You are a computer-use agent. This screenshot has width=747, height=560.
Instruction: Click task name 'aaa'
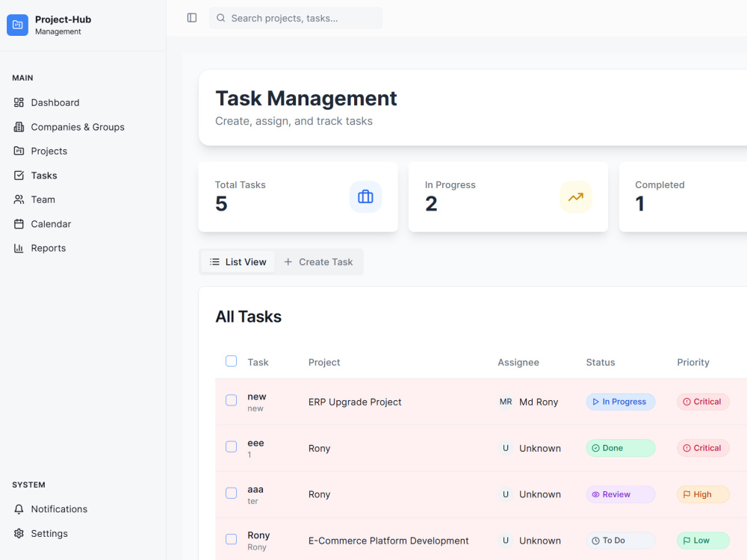[x=255, y=490]
